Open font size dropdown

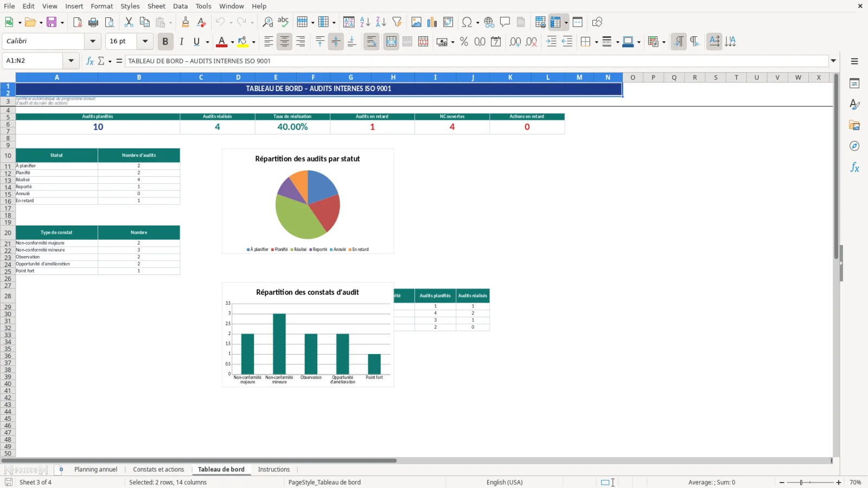coord(145,41)
